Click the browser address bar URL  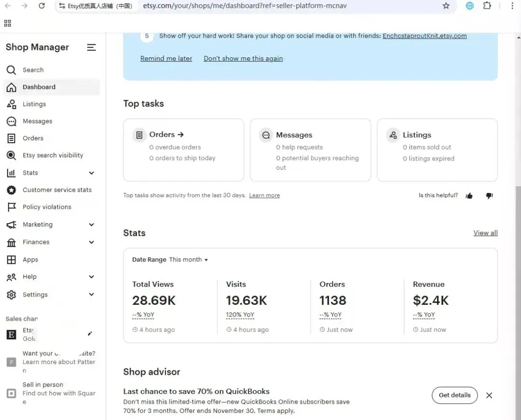coord(245,6)
